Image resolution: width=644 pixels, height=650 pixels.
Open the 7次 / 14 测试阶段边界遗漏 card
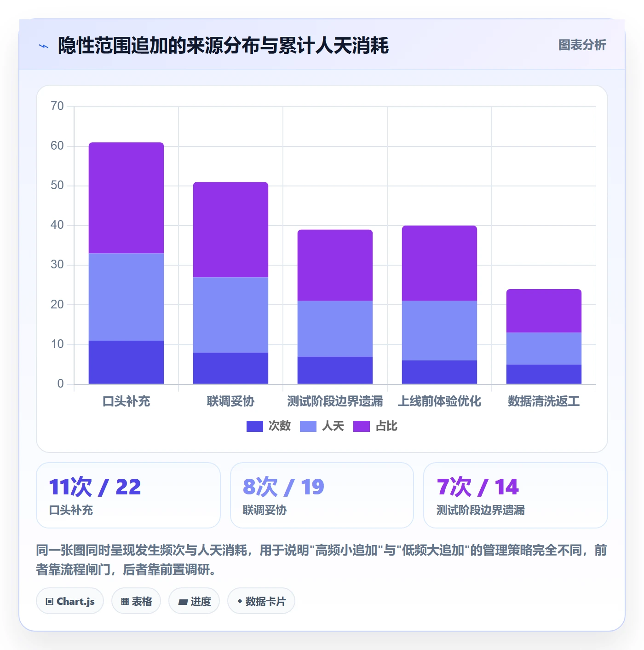tap(516, 495)
